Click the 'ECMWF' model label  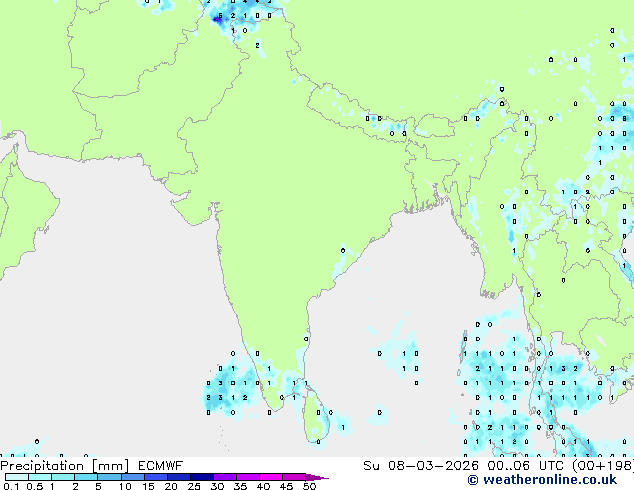click(x=161, y=466)
